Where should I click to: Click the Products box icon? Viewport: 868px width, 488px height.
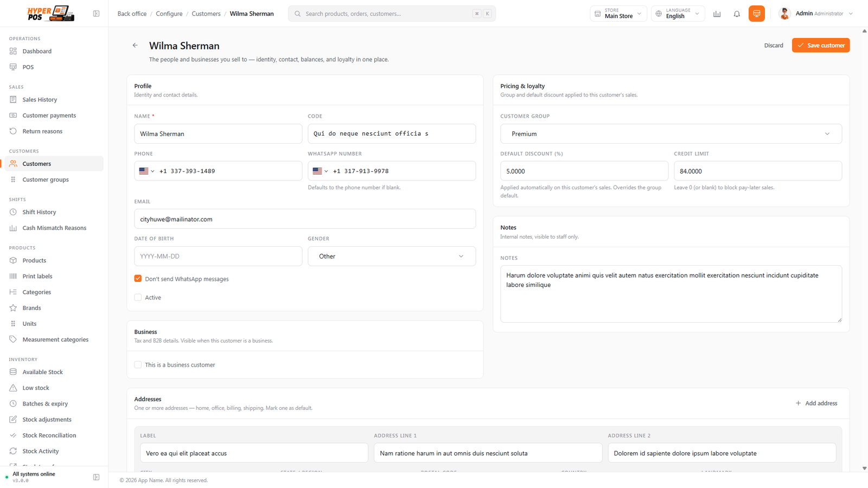click(x=13, y=260)
